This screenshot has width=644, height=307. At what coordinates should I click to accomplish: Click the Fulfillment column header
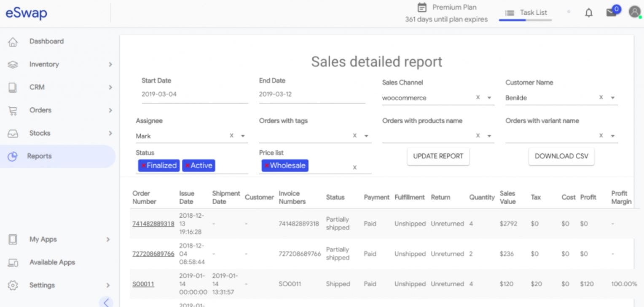click(410, 197)
